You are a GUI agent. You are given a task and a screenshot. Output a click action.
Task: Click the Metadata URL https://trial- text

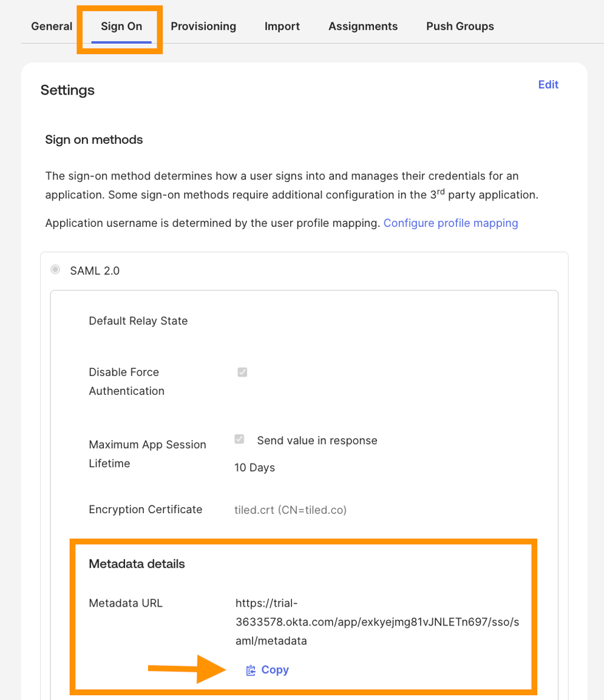377,622
